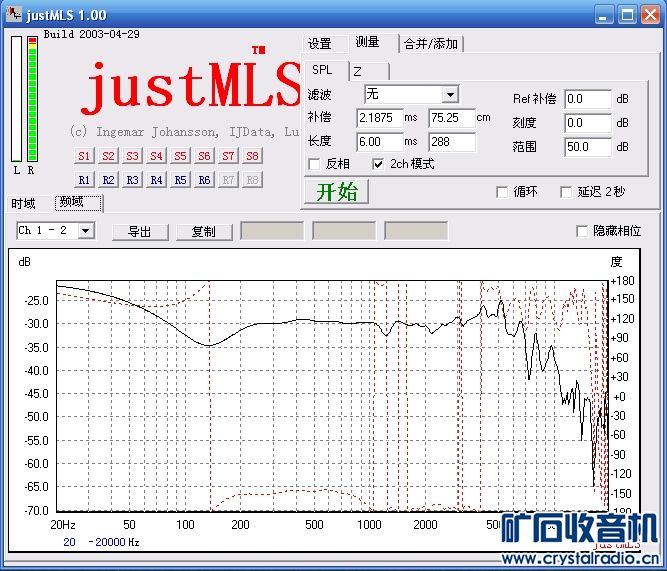
Task: Uncheck the 2ch 模式 checkbox
Action: [378, 164]
